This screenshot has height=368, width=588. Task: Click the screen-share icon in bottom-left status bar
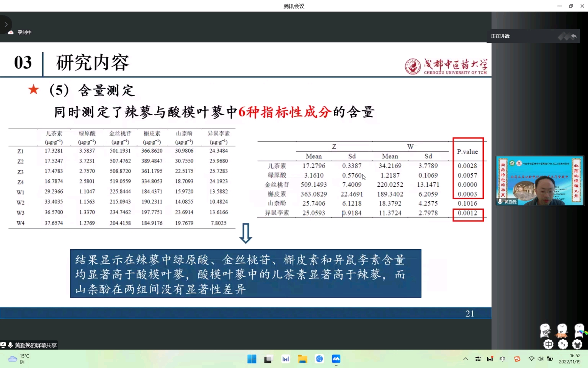coord(3,345)
